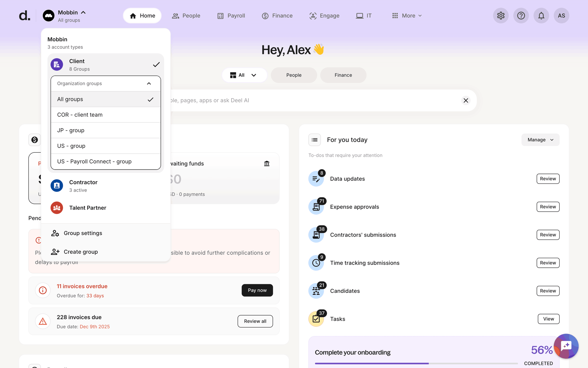Viewport: 588px width, 368px height.
Task: View Tasks
Action: click(x=548, y=319)
